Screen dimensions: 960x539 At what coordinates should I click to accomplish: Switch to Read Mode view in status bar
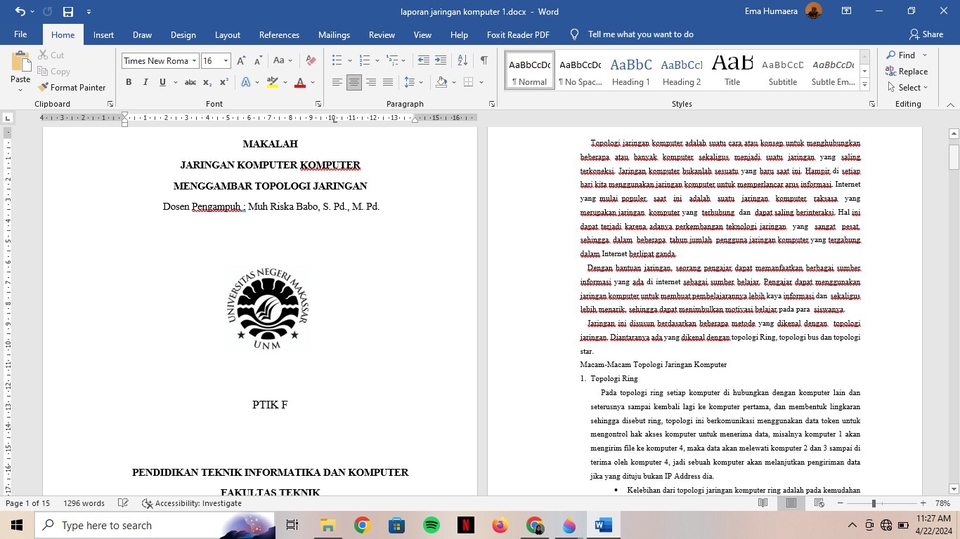763,503
